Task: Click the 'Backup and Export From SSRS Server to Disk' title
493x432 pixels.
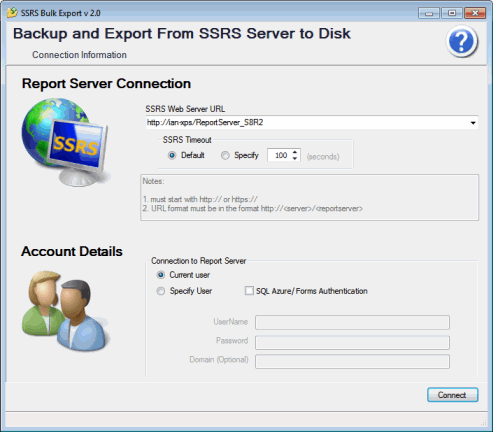Action: click(x=182, y=33)
